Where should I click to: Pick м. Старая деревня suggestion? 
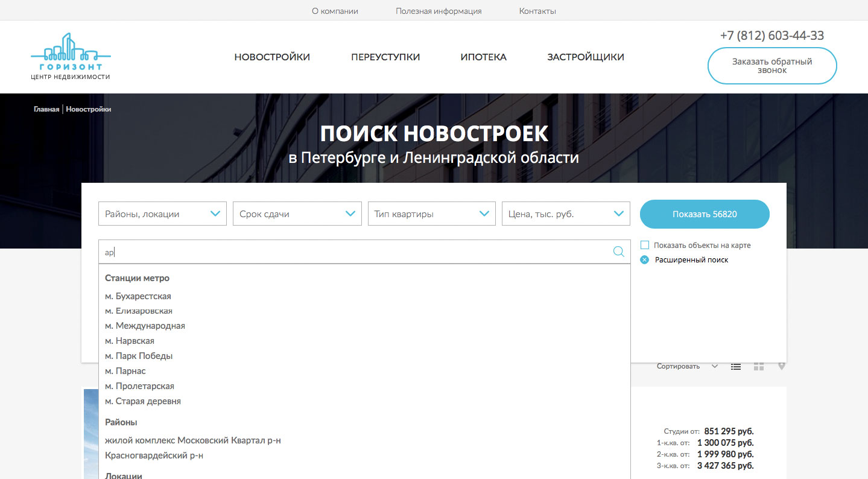143,401
